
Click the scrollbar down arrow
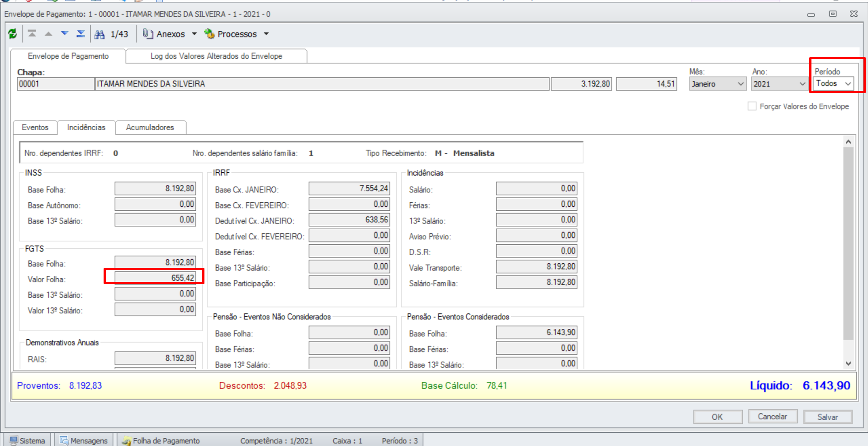click(848, 364)
